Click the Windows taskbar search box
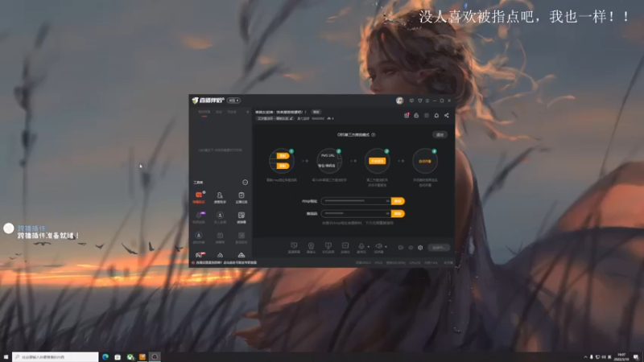The height and width of the screenshot is (362, 644). click(56, 357)
